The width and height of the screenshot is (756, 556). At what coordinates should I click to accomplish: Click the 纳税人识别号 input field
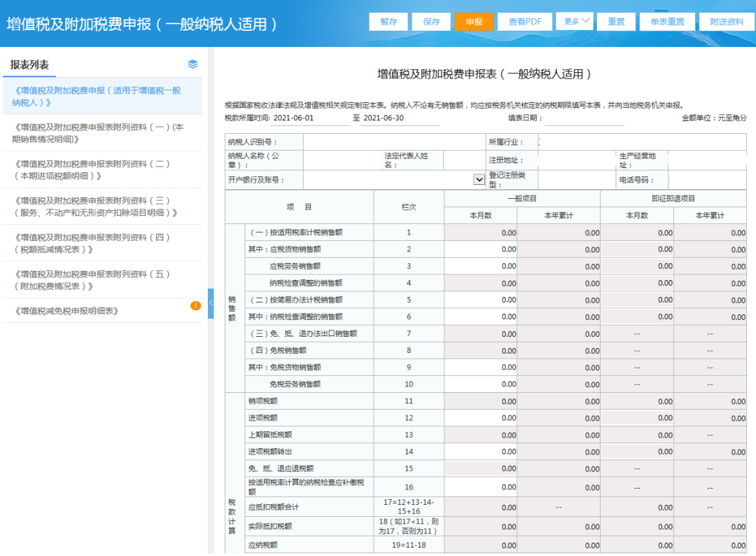(394, 141)
